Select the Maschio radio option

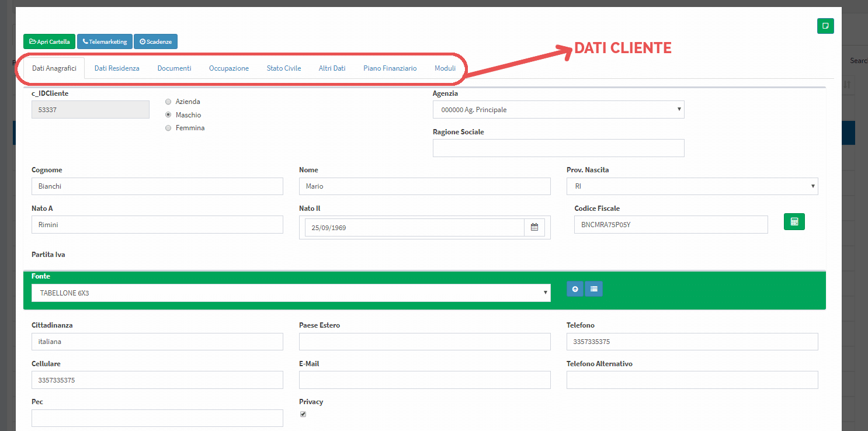point(168,115)
